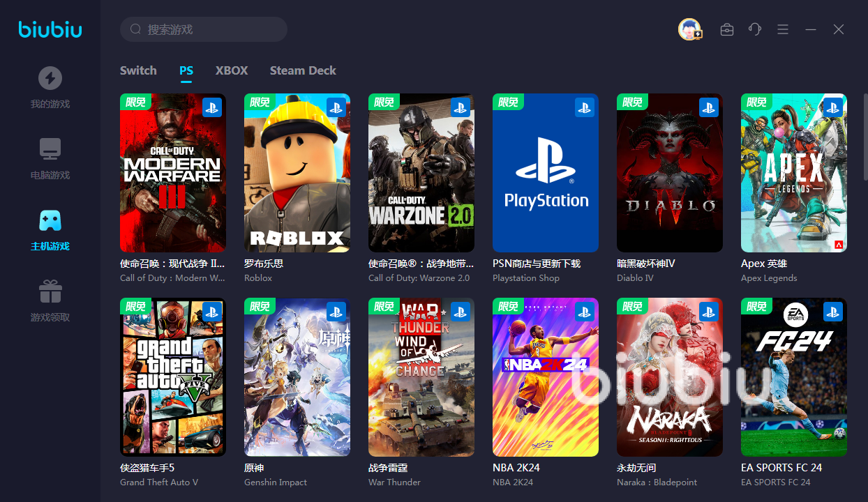Open the customer support headset icon
Viewport: 868px width, 502px height.
click(x=754, y=29)
